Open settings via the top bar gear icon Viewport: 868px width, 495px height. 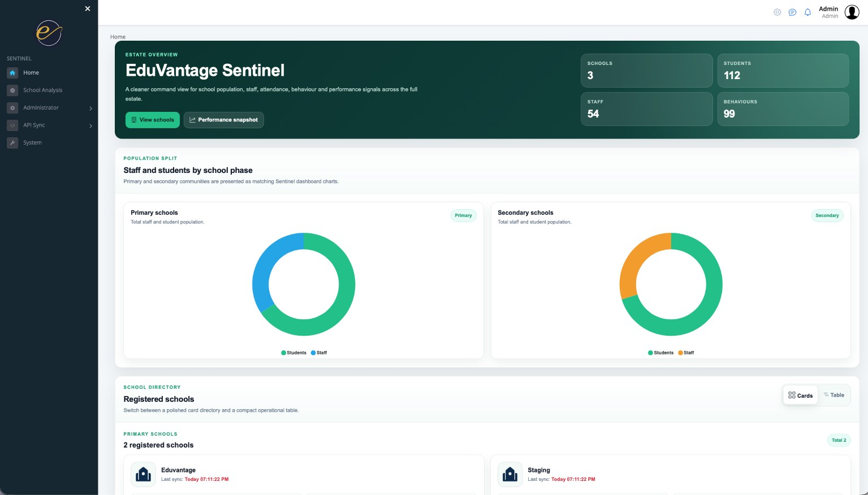click(777, 12)
